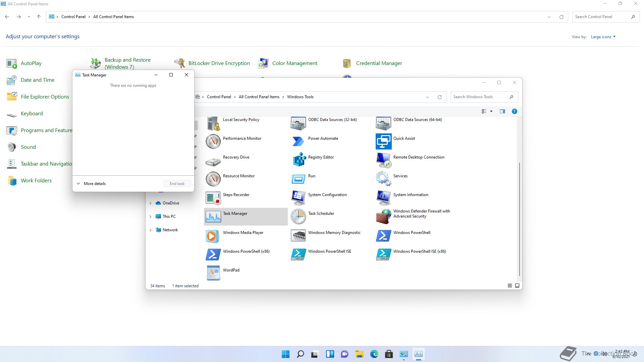The width and height of the screenshot is (644, 362).
Task: Open address history dropdown in Control Panel
Action: coord(549,17)
